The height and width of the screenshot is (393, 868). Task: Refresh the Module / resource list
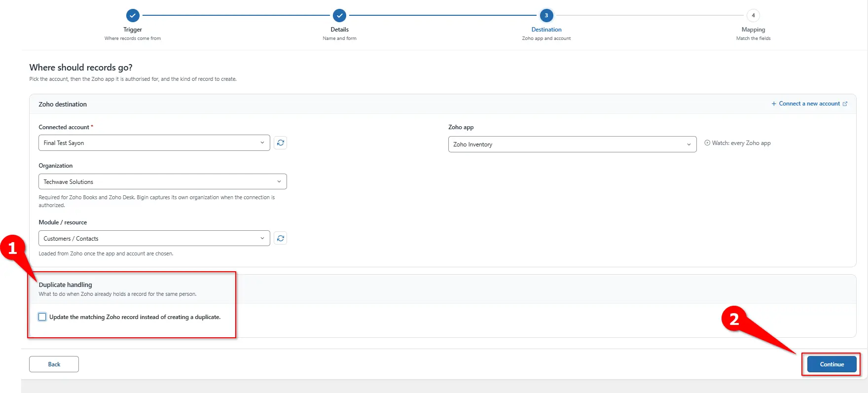tap(281, 239)
